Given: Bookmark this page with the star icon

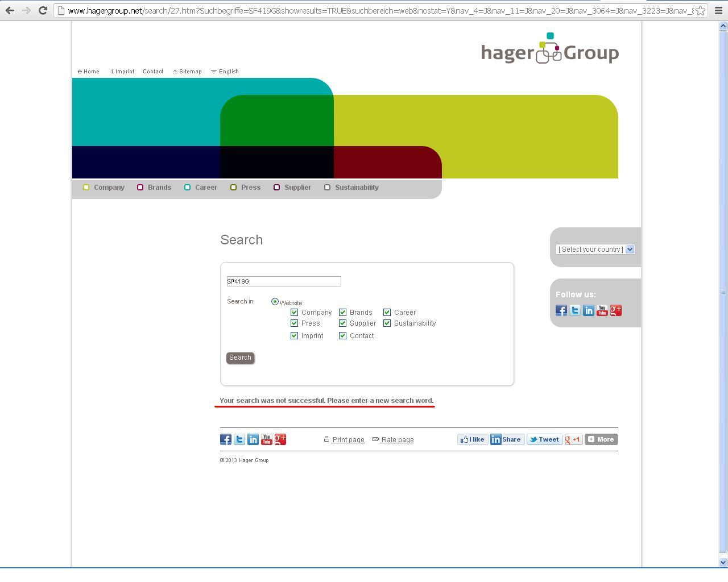Looking at the screenshot, I should [x=701, y=10].
